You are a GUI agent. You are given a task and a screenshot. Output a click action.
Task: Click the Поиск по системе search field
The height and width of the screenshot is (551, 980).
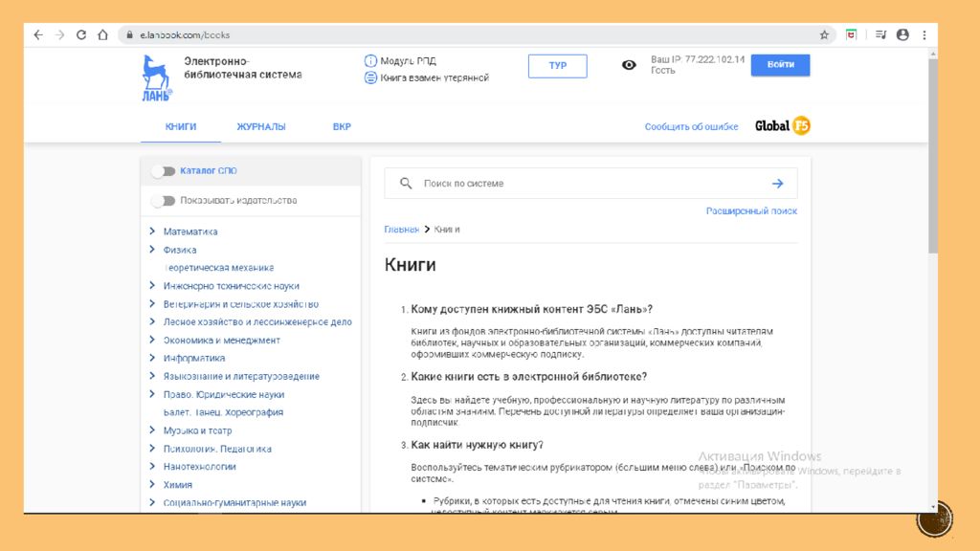click(590, 184)
